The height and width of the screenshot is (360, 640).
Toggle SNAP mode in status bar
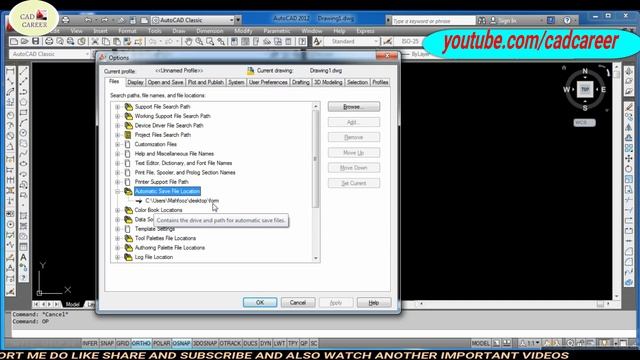[107, 343]
